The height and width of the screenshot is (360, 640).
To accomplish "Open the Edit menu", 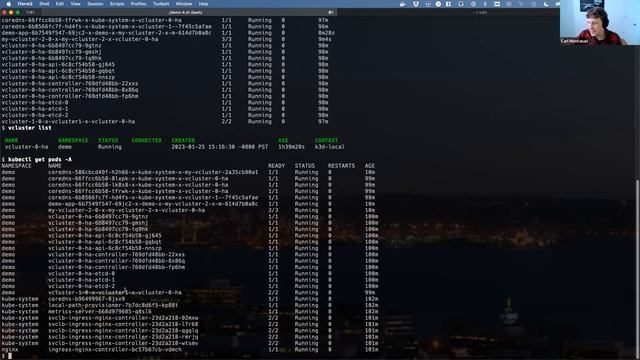I will coord(60,4).
